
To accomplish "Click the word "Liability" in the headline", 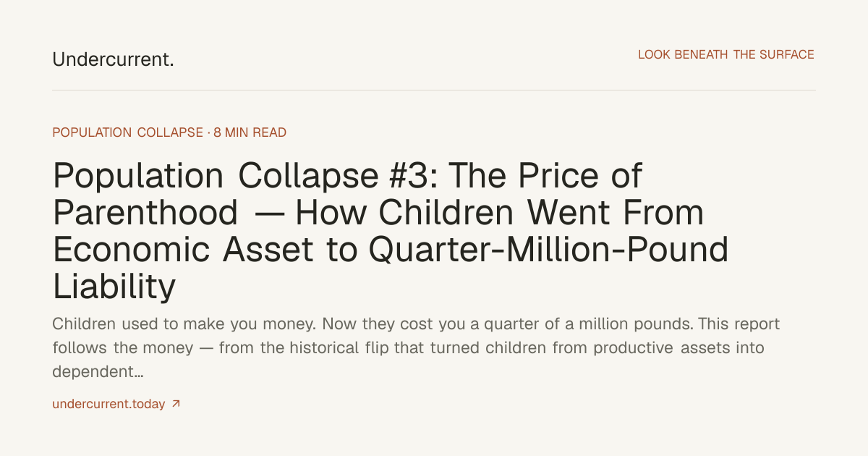I will (x=114, y=287).
